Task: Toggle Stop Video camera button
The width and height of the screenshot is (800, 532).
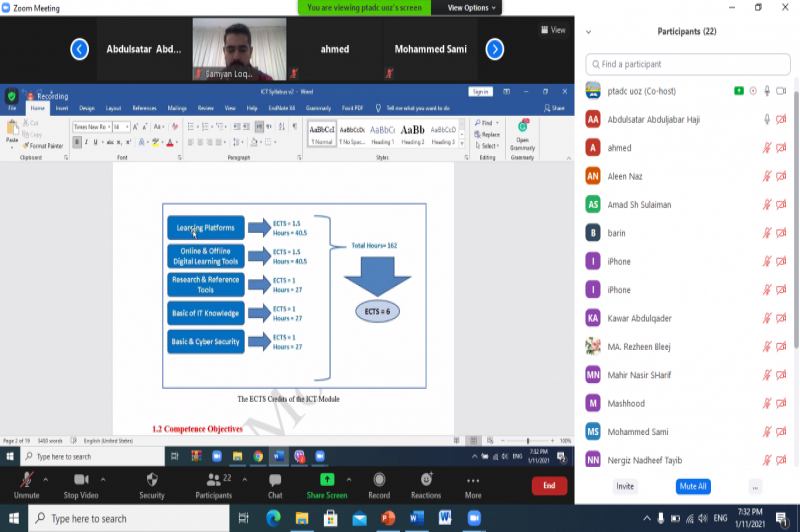Action: [x=80, y=480]
